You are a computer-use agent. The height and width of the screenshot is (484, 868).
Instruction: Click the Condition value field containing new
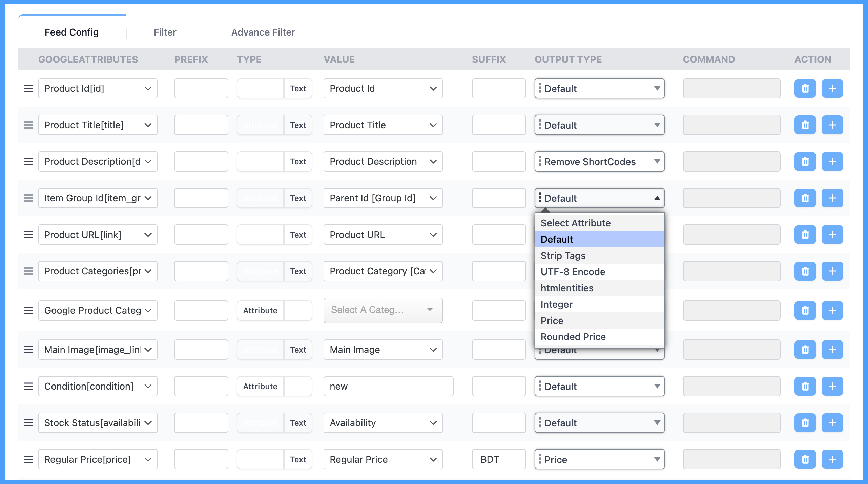(389, 386)
